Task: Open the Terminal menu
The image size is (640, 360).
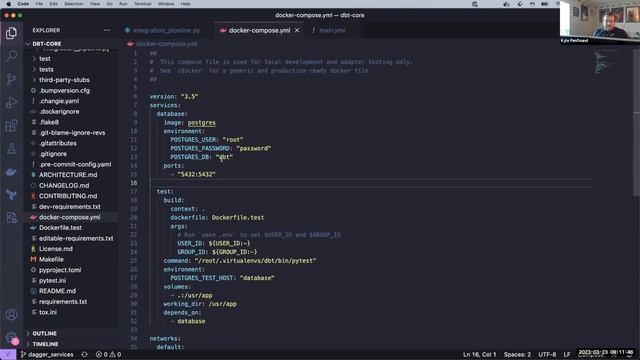Action: point(142,4)
